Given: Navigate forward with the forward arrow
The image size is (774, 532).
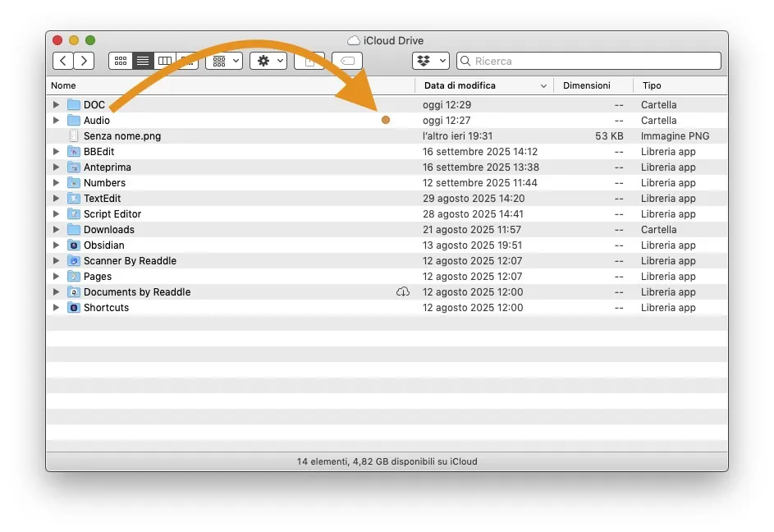Looking at the screenshot, I should [x=85, y=61].
